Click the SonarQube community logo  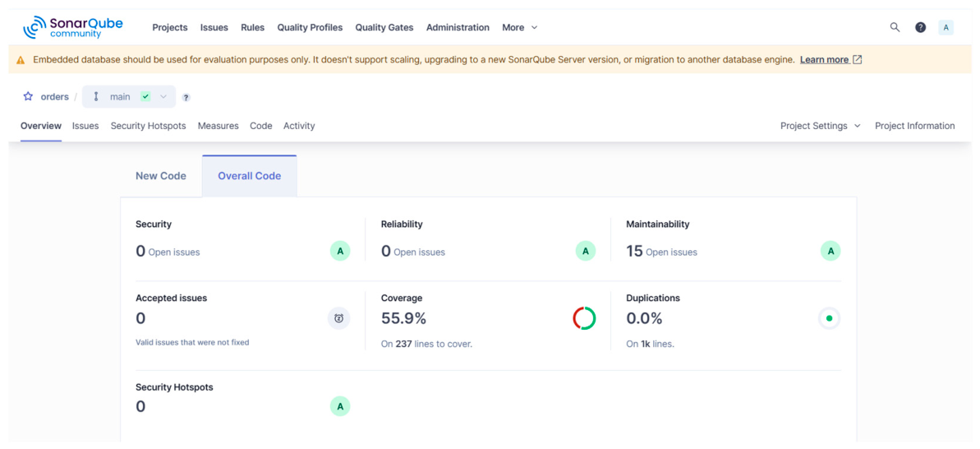(73, 27)
